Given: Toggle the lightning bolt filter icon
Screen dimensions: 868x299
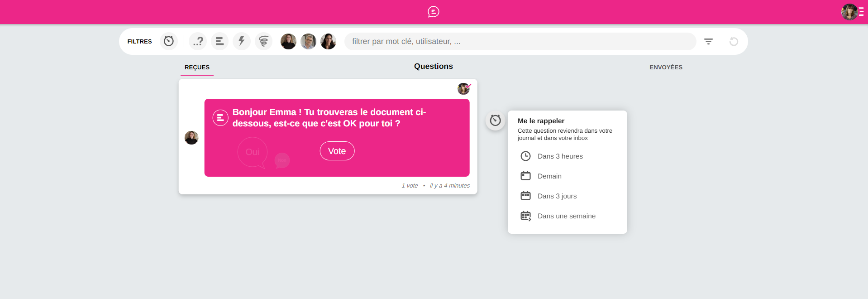Looking at the screenshot, I should pos(242,41).
